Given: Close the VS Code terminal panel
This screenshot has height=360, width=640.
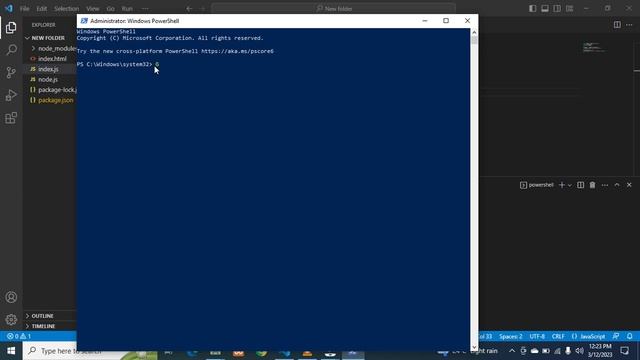Looking at the screenshot, I should 629,185.
